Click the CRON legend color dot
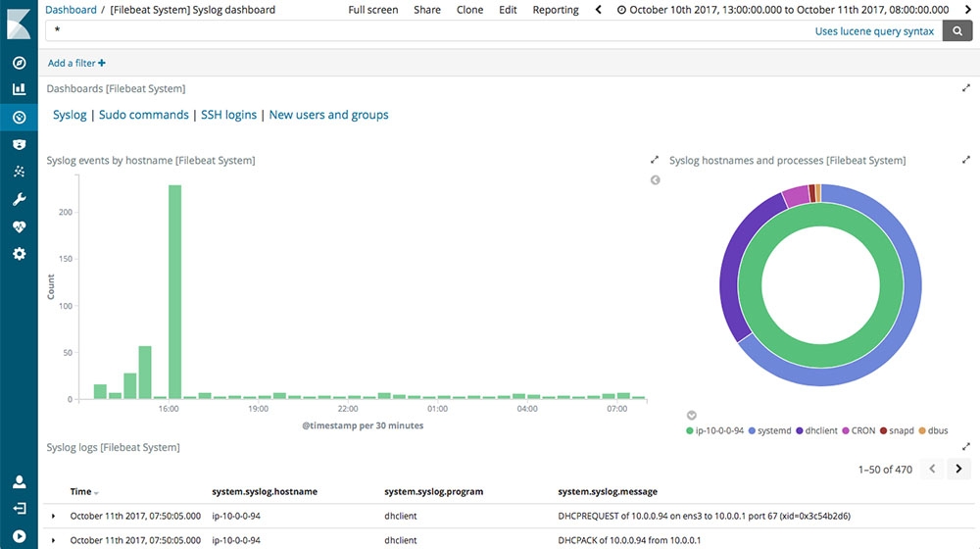This screenshot has height=549, width=980. 846,430
